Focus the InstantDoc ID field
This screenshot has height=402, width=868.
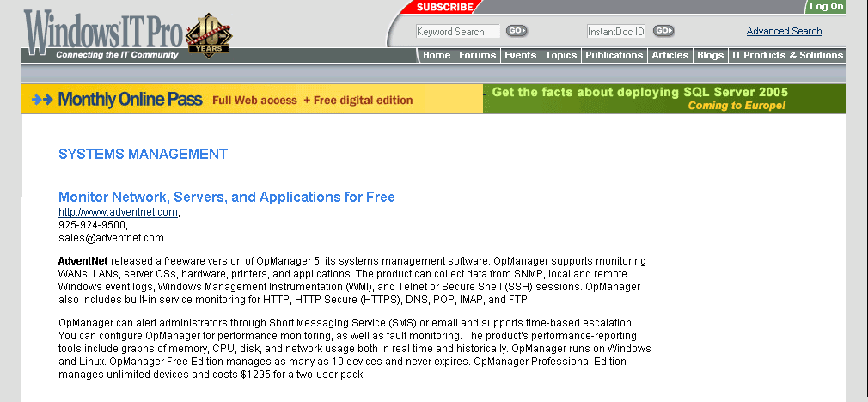[x=616, y=32]
